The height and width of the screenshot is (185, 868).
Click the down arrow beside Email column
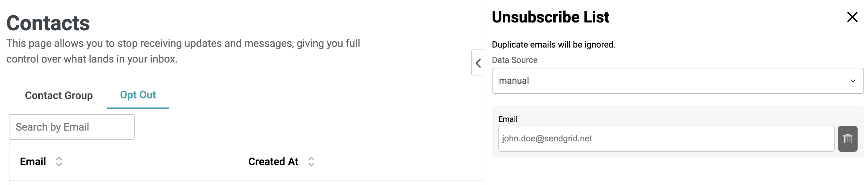(x=59, y=164)
